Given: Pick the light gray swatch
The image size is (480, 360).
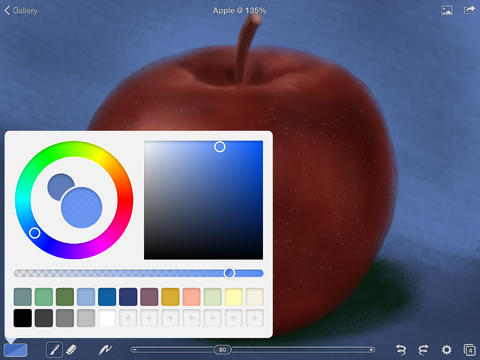Looking at the screenshot, I should click(86, 318).
